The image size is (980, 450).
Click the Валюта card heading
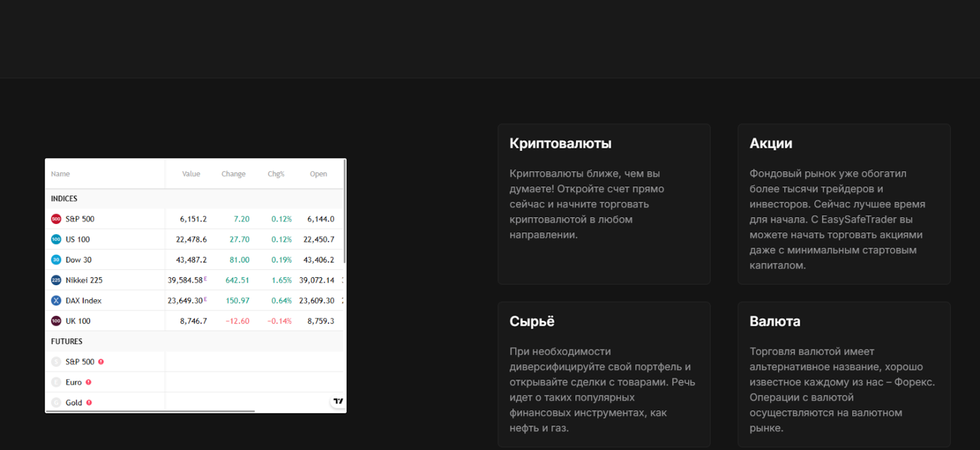click(x=775, y=321)
